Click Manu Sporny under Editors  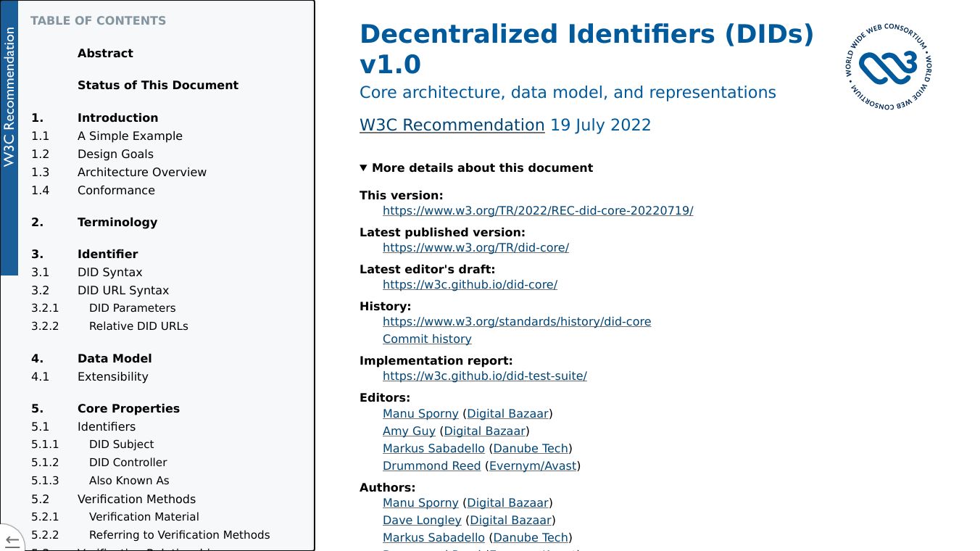pos(420,413)
